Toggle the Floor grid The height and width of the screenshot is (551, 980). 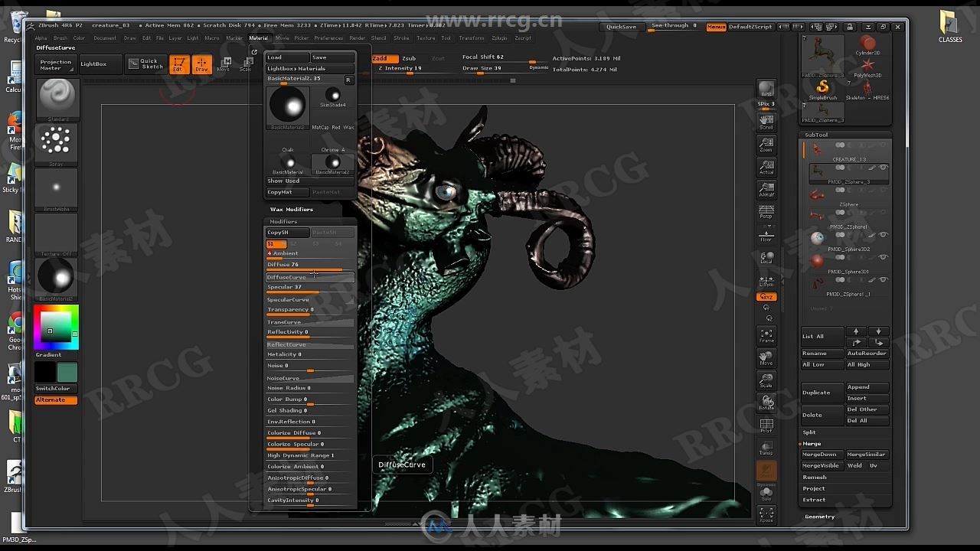tap(766, 235)
